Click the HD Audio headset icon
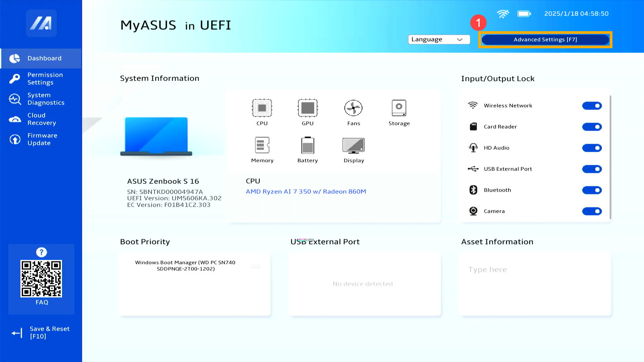This screenshot has height=362, width=644. tap(473, 147)
